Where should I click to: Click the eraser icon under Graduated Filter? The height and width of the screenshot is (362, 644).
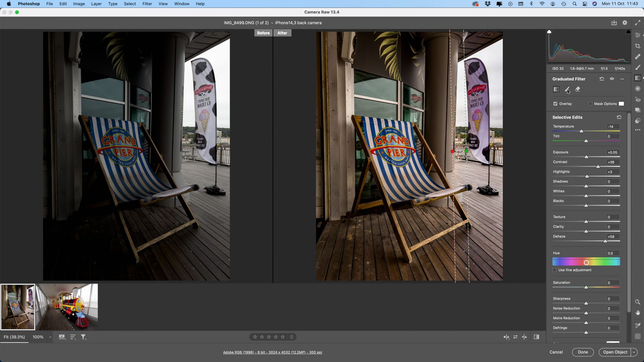pyautogui.click(x=578, y=89)
